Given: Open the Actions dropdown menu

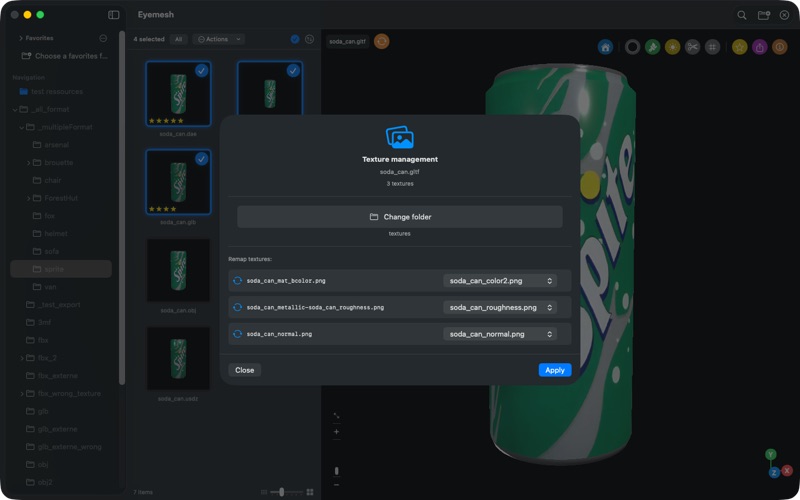Looking at the screenshot, I should (219, 39).
